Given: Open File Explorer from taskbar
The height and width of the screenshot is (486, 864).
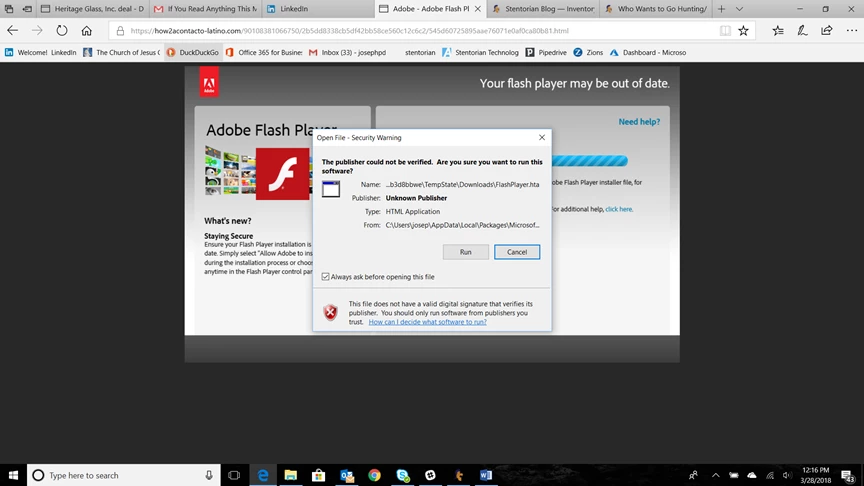Looking at the screenshot, I should click(x=290, y=475).
